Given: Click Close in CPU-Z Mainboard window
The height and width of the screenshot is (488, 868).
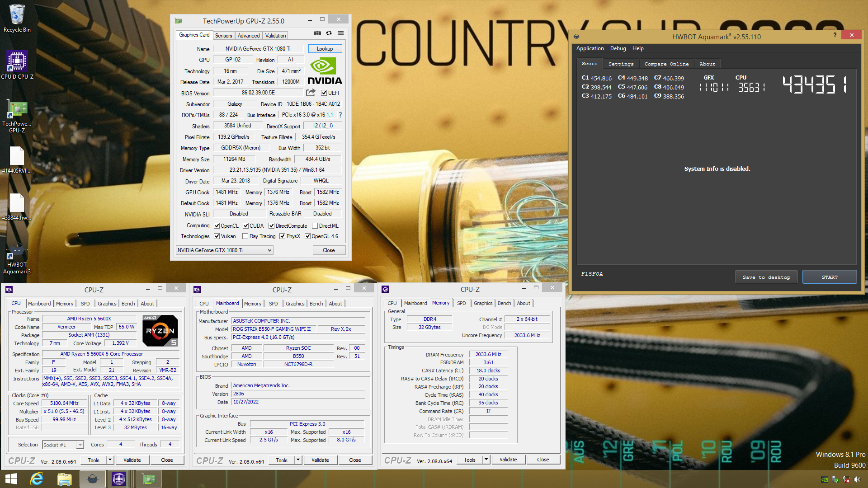Looking at the screenshot, I should pyautogui.click(x=355, y=460).
